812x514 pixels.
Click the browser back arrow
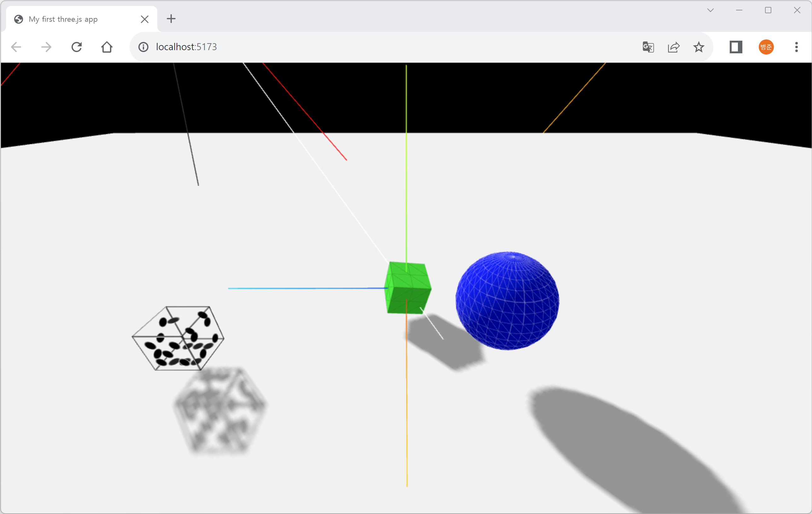click(16, 47)
